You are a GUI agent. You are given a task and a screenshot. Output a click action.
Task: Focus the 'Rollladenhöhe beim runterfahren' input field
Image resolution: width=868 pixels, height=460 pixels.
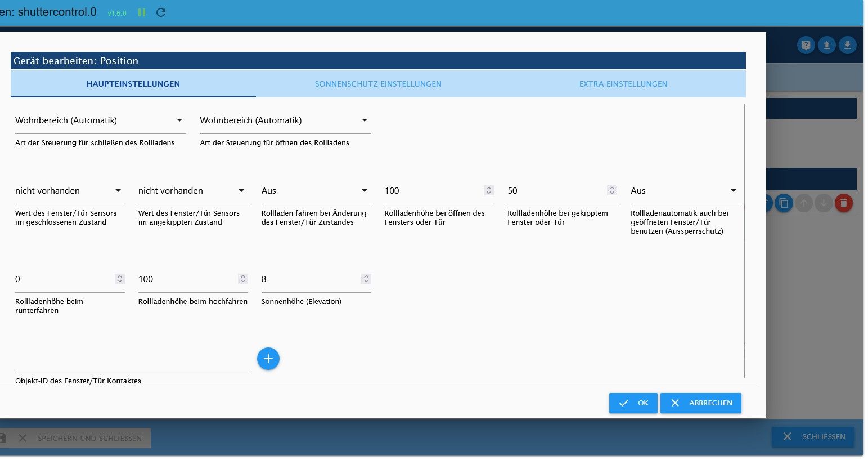coord(70,279)
